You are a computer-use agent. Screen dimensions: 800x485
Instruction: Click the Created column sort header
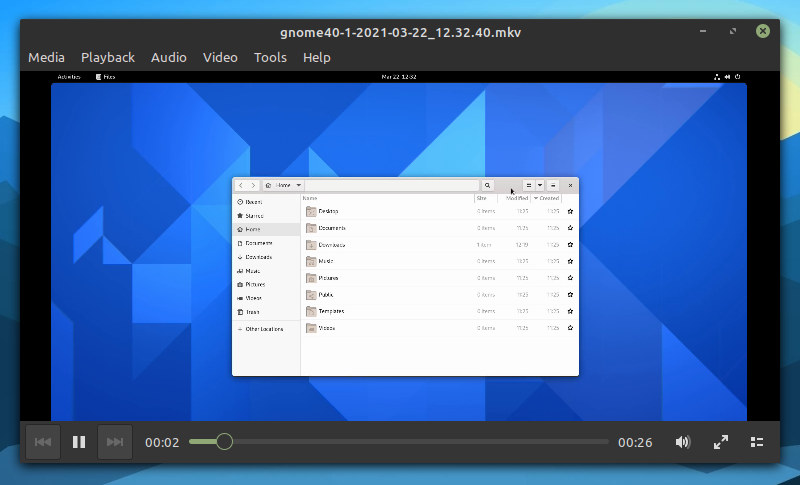[x=546, y=198]
